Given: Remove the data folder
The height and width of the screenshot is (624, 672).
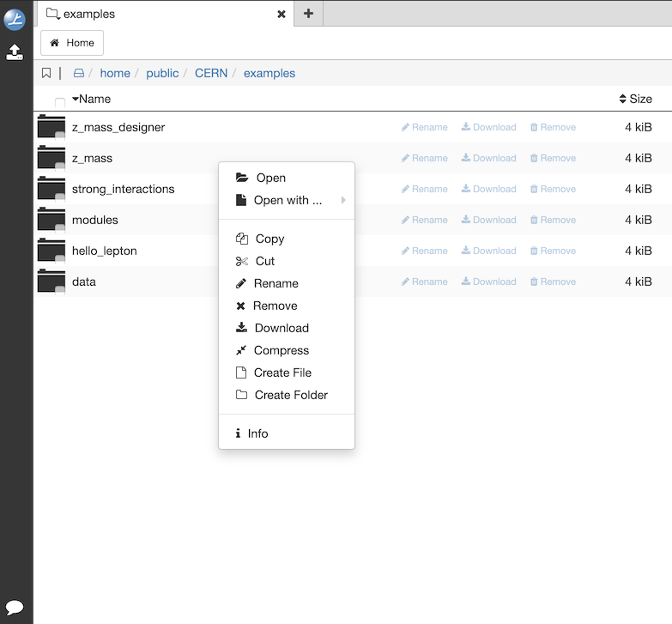Looking at the screenshot, I should tap(553, 282).
